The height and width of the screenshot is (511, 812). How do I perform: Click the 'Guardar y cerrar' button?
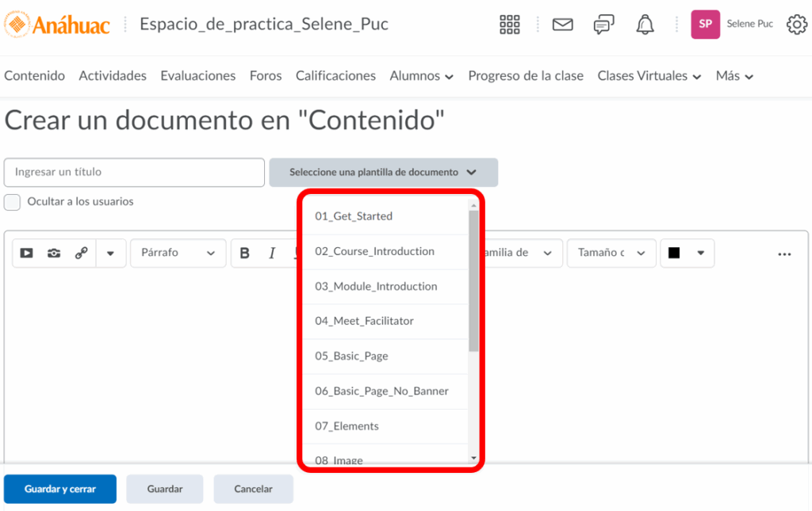coord(60,489)
